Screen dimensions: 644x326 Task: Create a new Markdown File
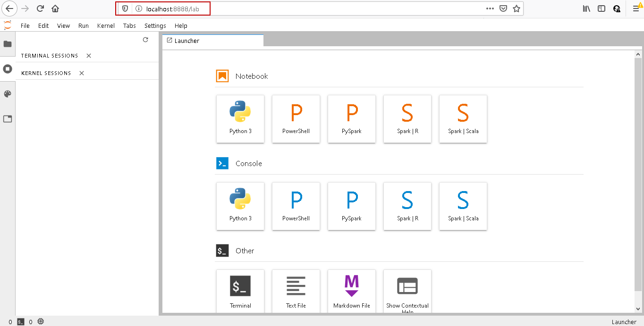point(352,291)
